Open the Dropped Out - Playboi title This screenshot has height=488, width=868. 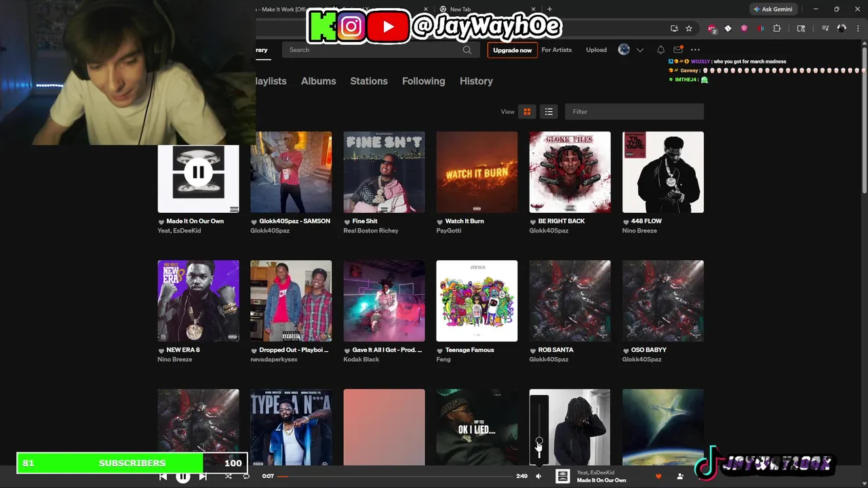pyautogui.click(x=294, y=350)
